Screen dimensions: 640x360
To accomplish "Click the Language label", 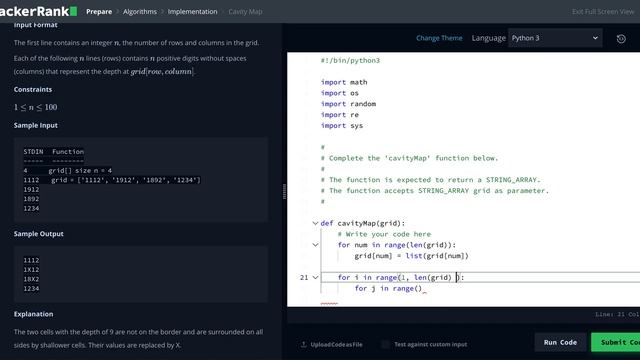I will tap(489, 38).
